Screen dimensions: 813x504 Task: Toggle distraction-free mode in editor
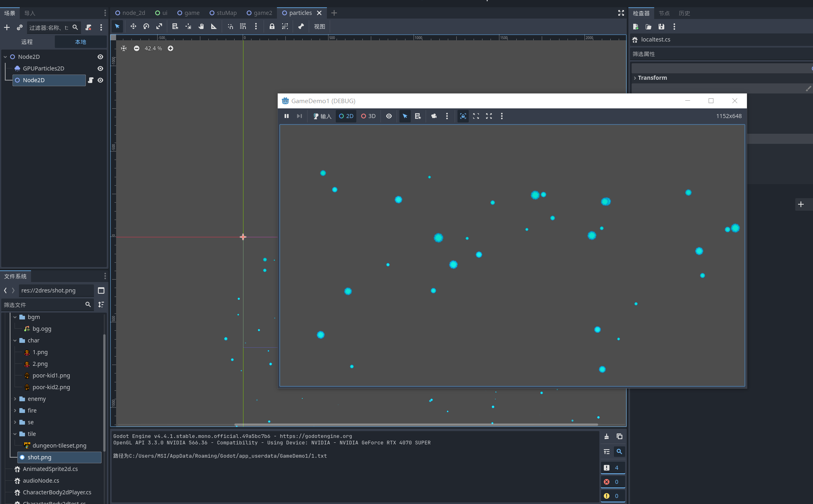621,13
